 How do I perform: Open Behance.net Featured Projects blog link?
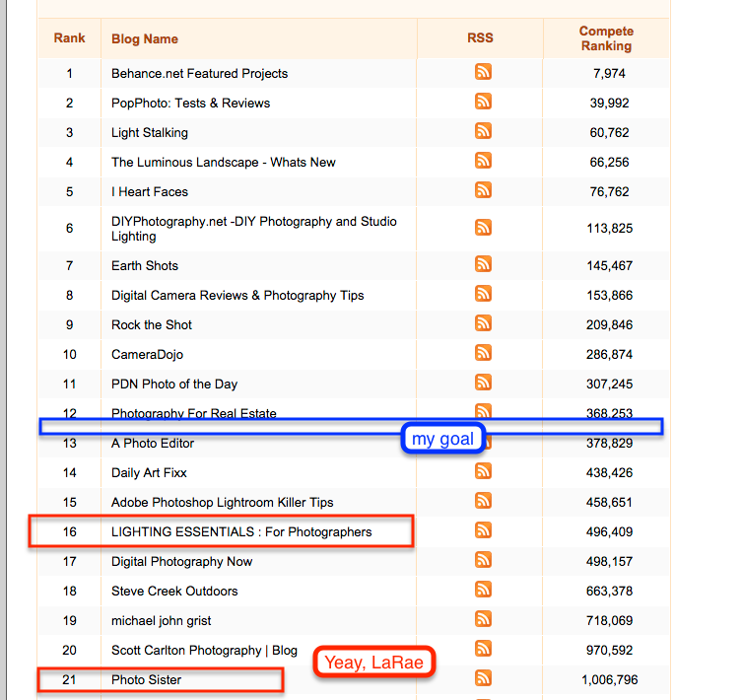199,73
